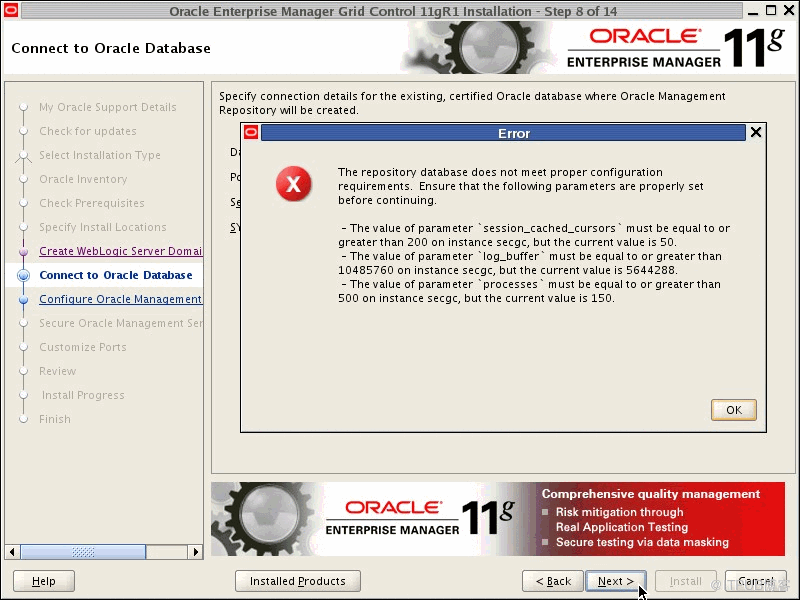800x600 pixels.
Task: Close the Error dialog with the X
Action: coord(756,133)
